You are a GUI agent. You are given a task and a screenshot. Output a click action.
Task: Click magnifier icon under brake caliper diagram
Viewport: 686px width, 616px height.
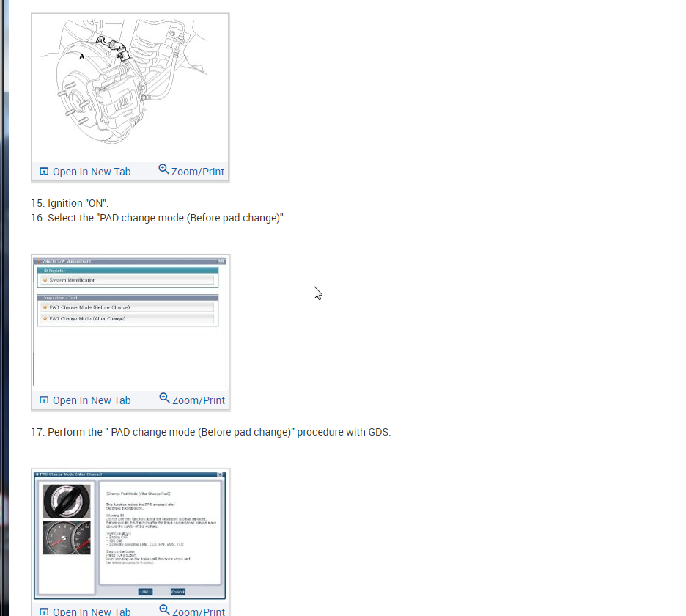163,169
